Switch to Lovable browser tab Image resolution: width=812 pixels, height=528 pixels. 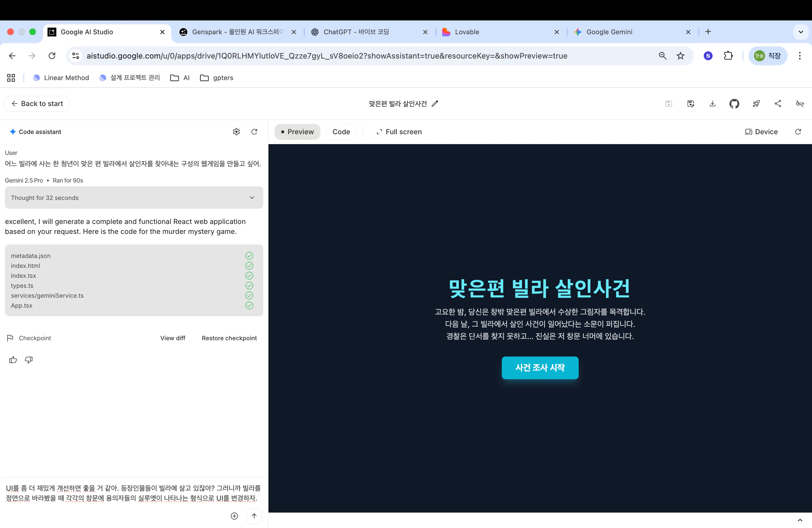pyautogui.click(x=500, y=32)
